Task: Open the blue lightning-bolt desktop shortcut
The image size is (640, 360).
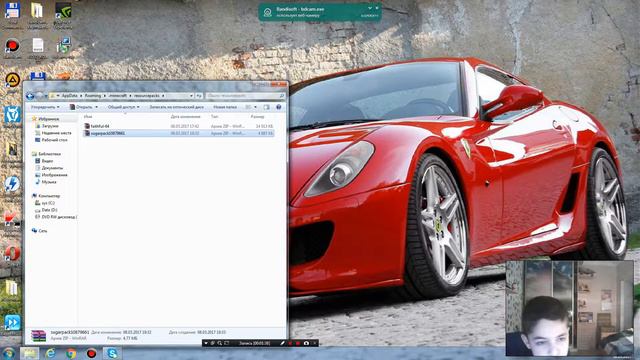Action: pos(12,184)
